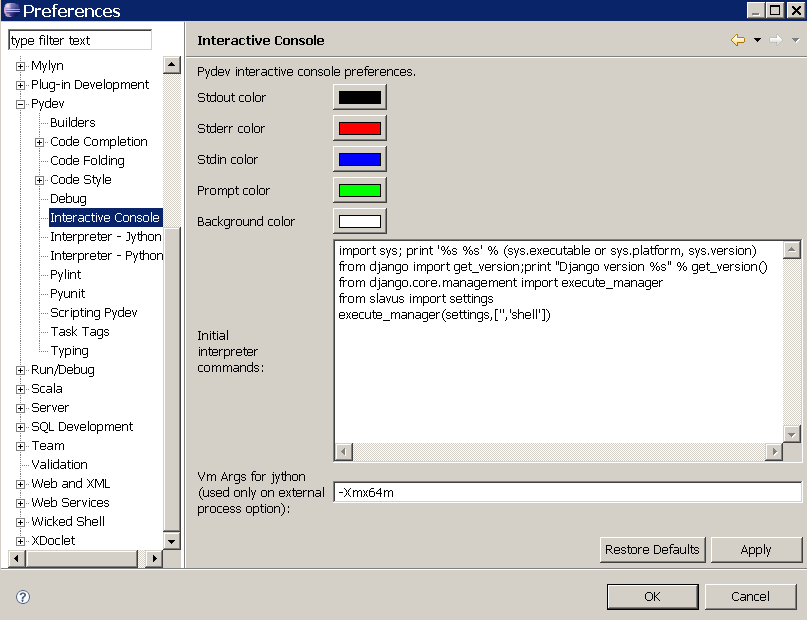Viewport: 807px width, 620px height.
Task: Open the help question mark icon
Action: [23, 597]
